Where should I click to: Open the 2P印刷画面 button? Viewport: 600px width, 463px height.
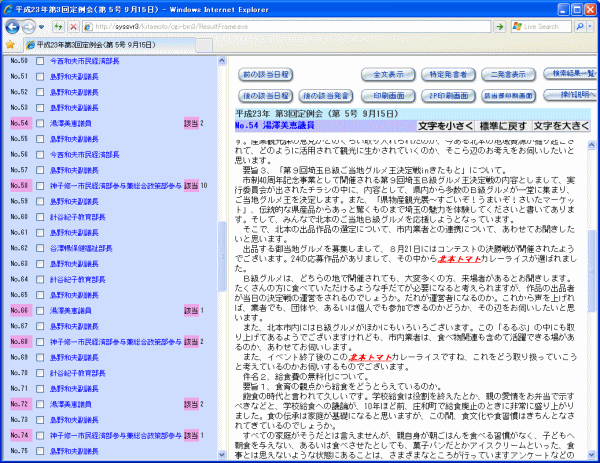click(448, 96)
